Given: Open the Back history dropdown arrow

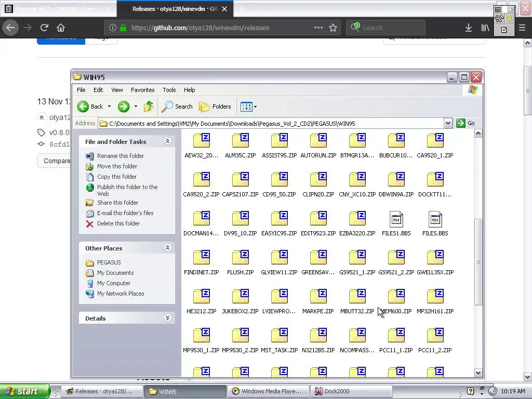Looking at the screenshot, I should 109,107.
